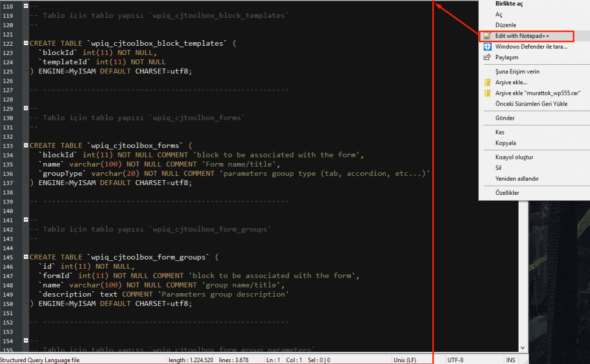Select Yeniden adlandır menu option
This screenshot has width=590, height=364.
[x=517, y=179]
